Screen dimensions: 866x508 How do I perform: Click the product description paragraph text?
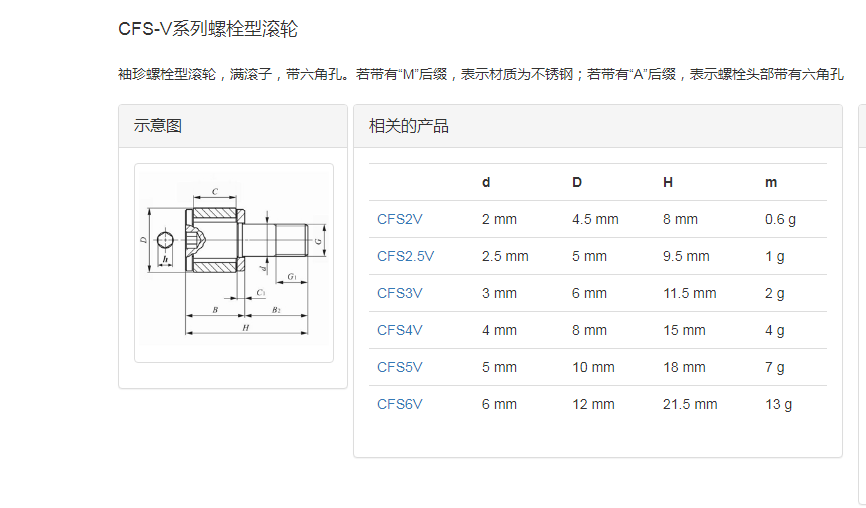[x=480, y=74]
